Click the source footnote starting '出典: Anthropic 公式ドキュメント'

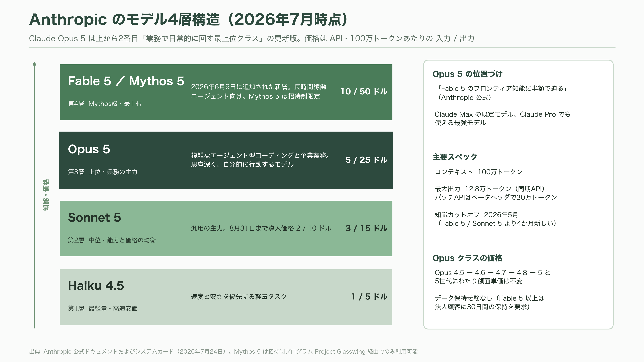pos(223,352)
